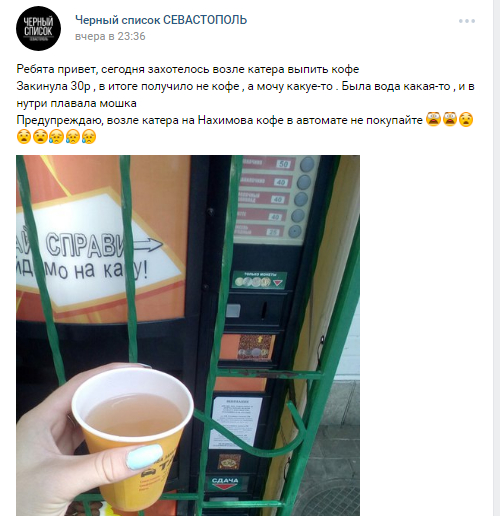
Task: Click the text line starting Закинула 30р
Action: (245, 86)
